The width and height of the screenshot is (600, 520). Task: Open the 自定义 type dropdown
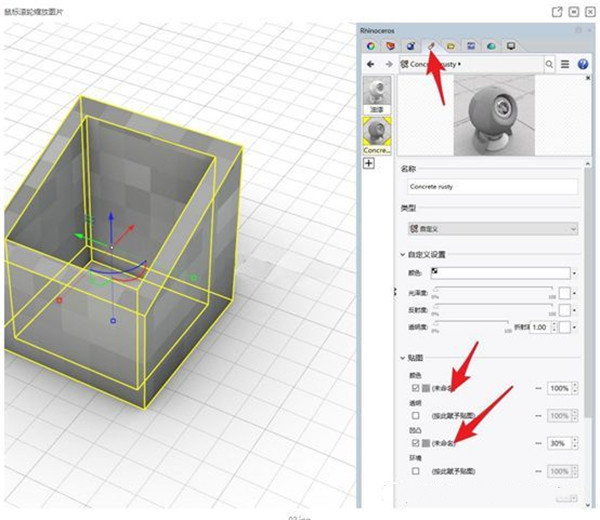point(493,229)
